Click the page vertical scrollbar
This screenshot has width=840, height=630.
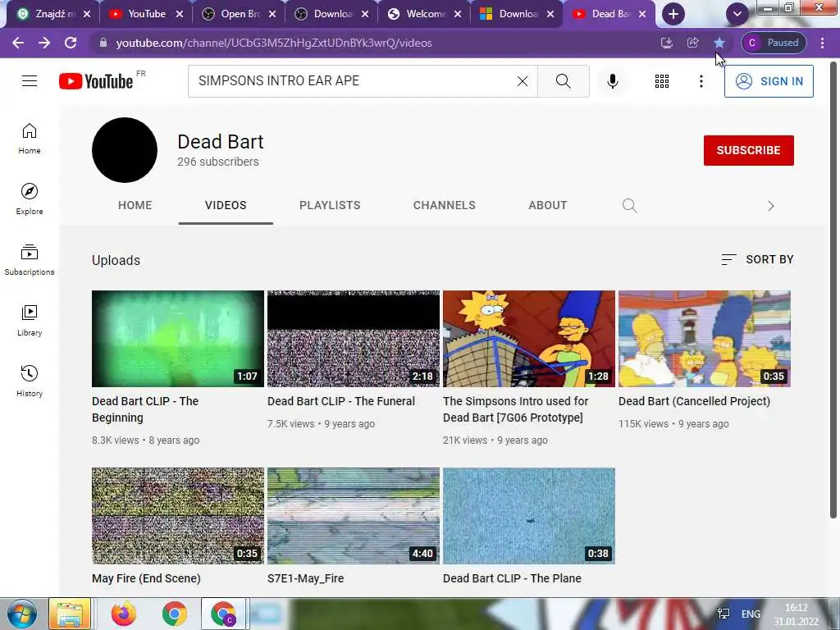(833, 290)
